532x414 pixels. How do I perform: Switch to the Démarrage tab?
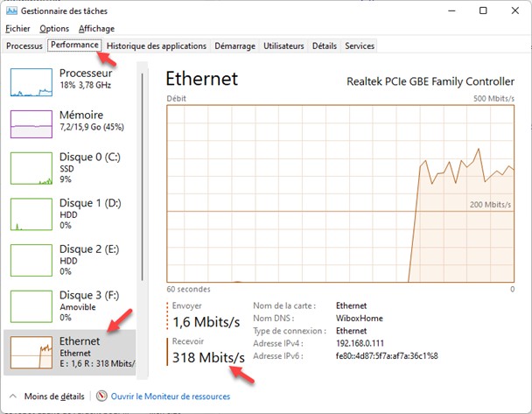[x=236, y=46]
